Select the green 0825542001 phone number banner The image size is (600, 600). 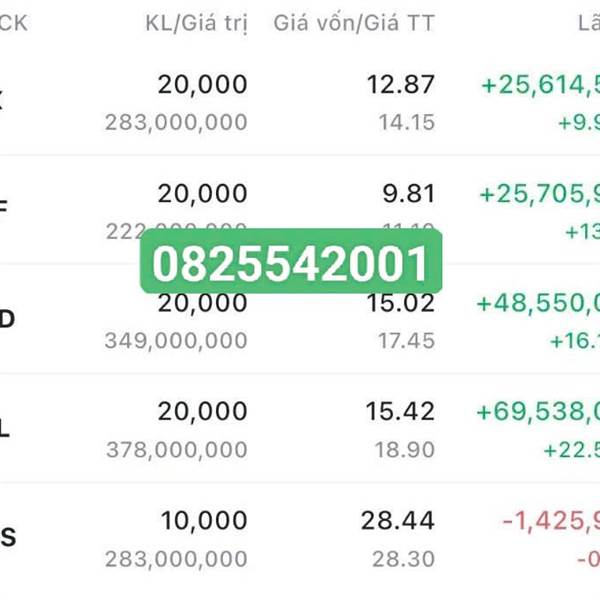291,262
